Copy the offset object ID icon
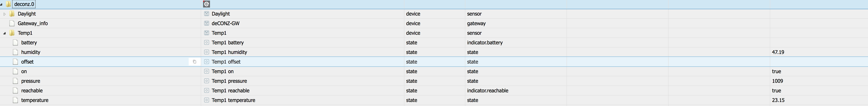The image size is (868, 106). (194, 62)
